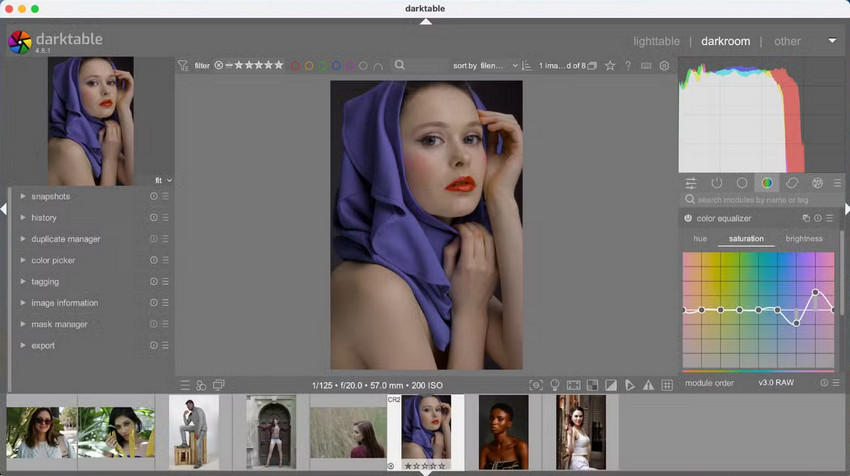Screen dimensions: 850x476
Task: Toggle softproofing icon
Action: (x=629, y=385)
